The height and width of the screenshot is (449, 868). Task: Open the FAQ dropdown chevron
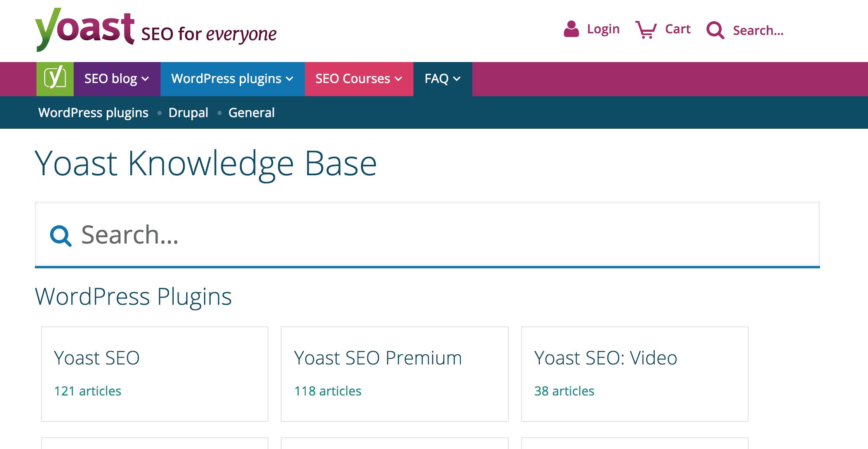pyautogui.click(x=457, y=79)
